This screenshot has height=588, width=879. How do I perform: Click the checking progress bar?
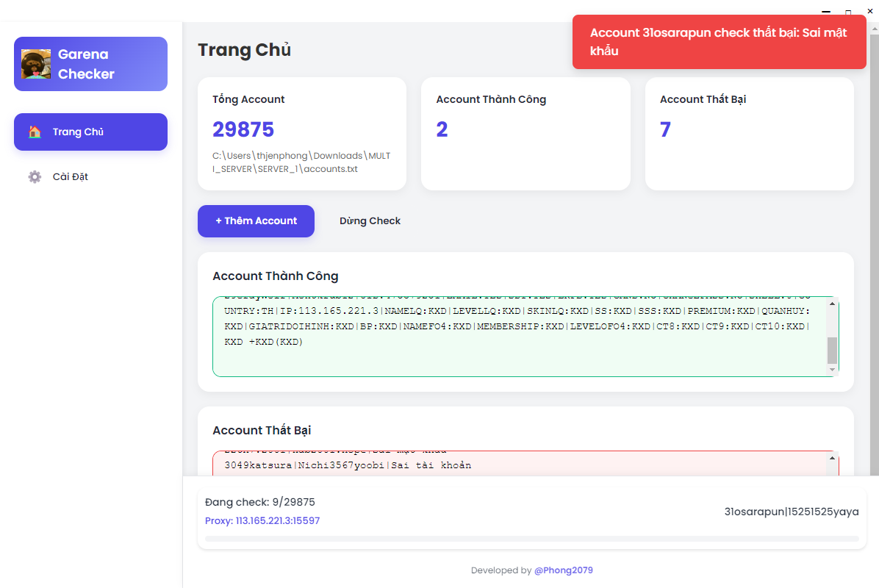[531, 539]
